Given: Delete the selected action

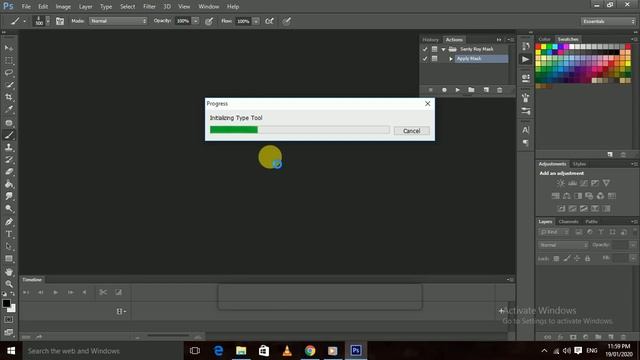Looking at the screenshot, I should pos(500,90).
